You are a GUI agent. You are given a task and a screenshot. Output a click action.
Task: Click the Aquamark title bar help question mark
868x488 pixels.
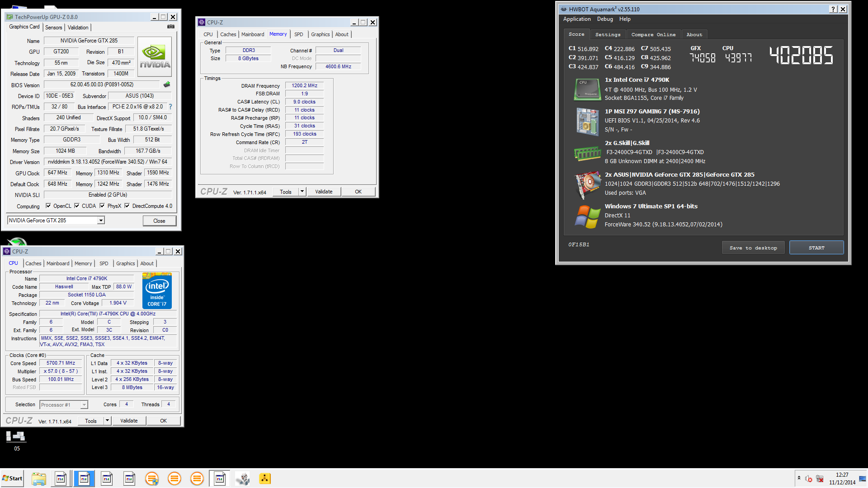click(833, 9)
